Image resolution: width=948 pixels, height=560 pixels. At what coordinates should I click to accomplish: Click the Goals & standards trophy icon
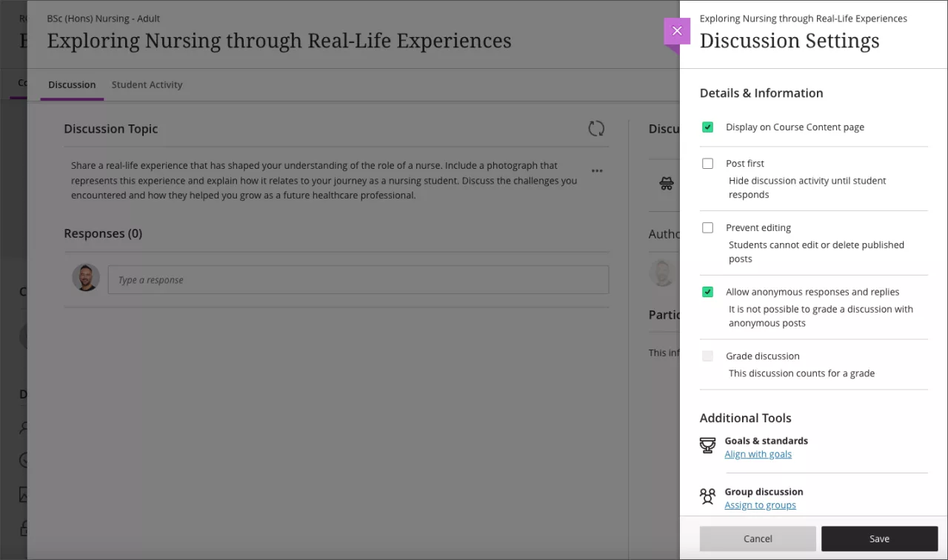click(x=707, y=446)
